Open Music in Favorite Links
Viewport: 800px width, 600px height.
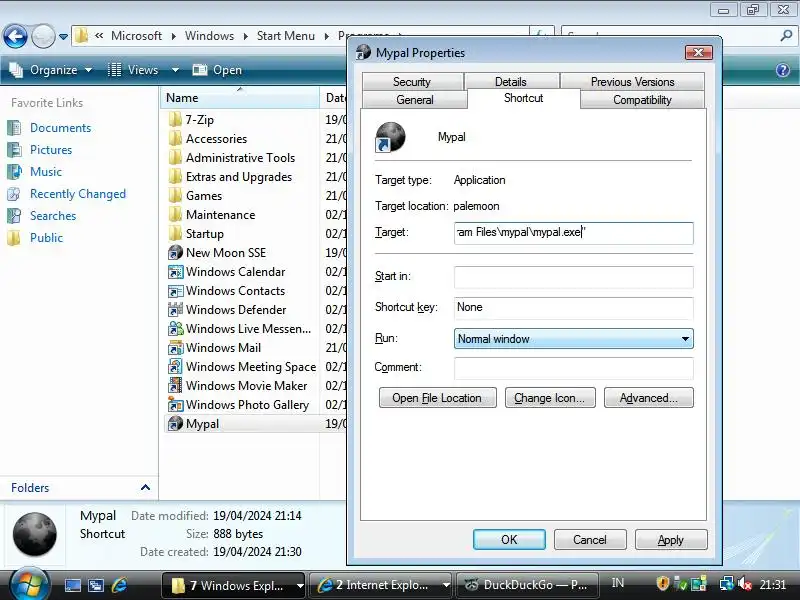point(46,172)
